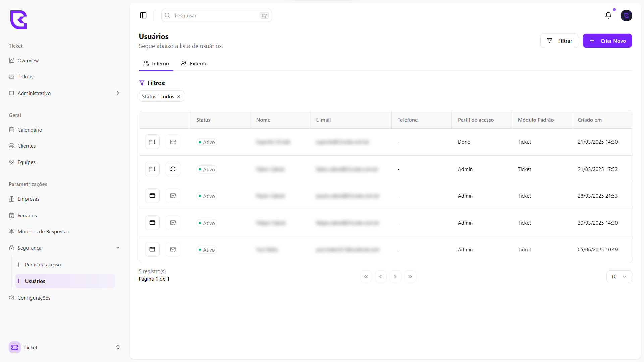
Task: Click the Criar Novo button
Action: [607, 41]
